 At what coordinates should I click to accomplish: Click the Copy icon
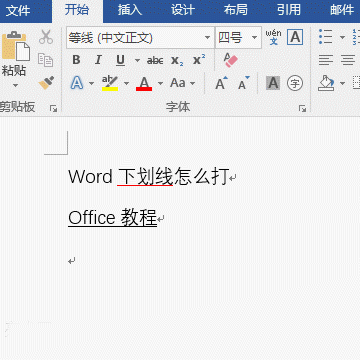(46, 60)
